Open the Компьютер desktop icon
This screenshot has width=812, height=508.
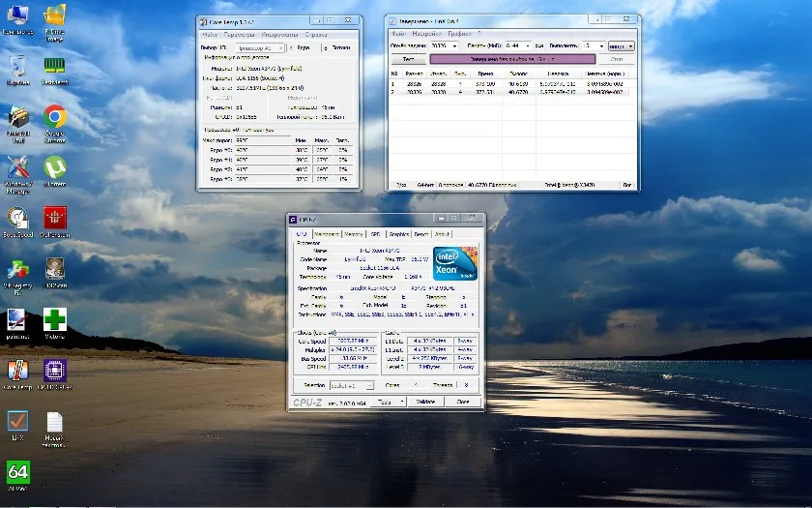click(17, 19)
